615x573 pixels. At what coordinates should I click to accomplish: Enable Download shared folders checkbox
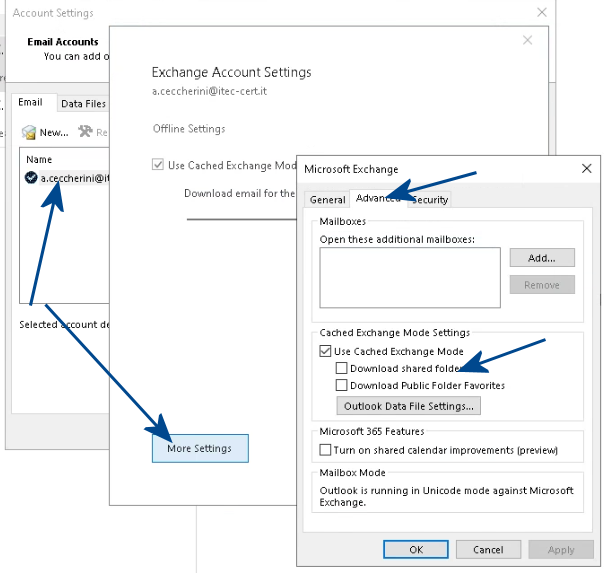(x=341, y=368)
